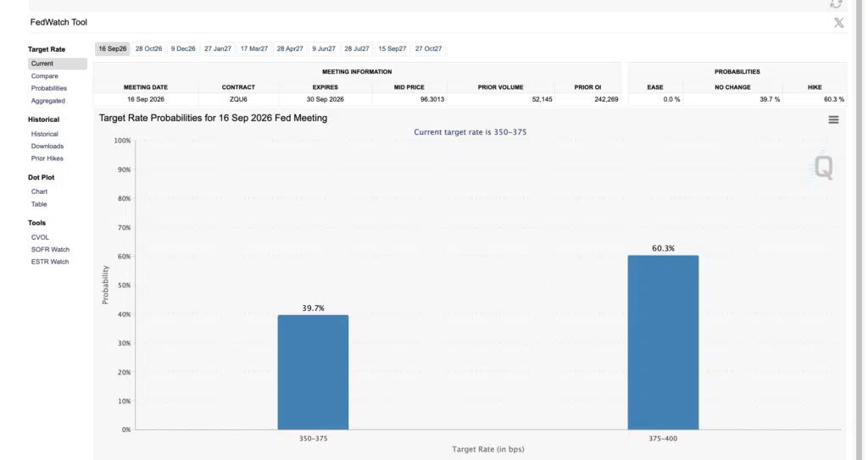
Task: Open the Dot Plot Chart link
Action: coord(39,191)
